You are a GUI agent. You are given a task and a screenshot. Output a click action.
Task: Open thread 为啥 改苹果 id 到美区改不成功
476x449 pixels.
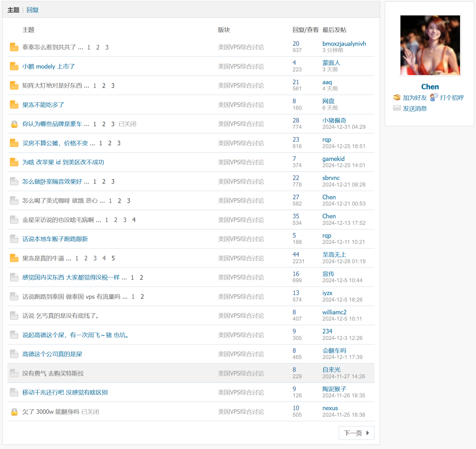pyautogui.click(x=63, y=162)
